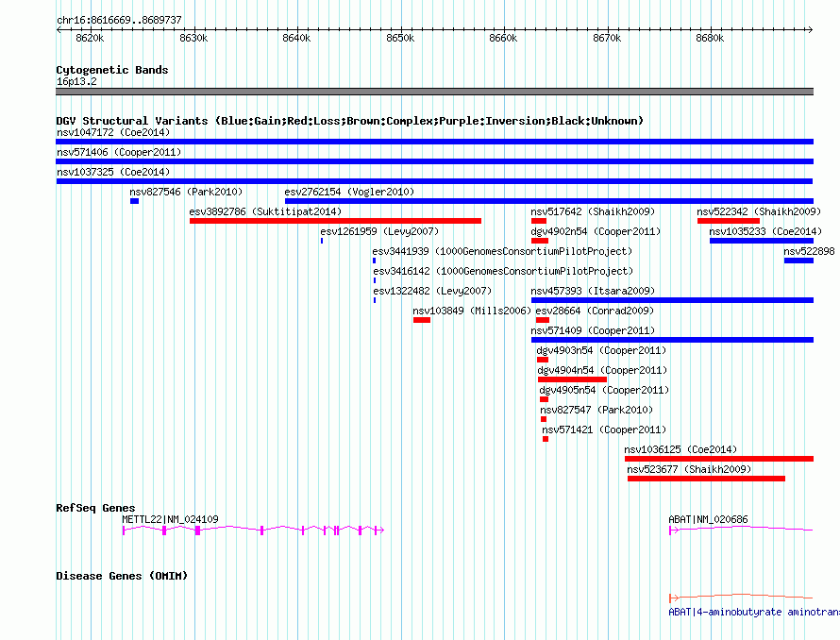Click the 8660k ruler position

pos(504,38)
